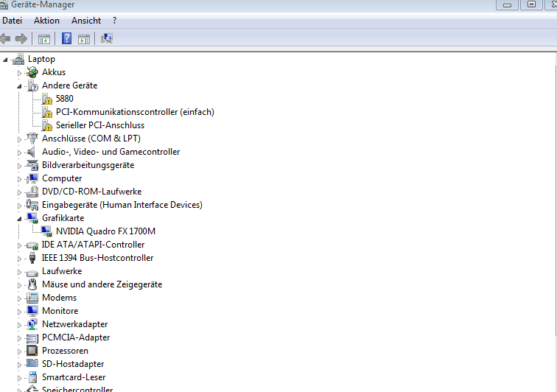Select Serieller PCI-Anschluss entry
This screenshot has width=557, height=392.
100,125
